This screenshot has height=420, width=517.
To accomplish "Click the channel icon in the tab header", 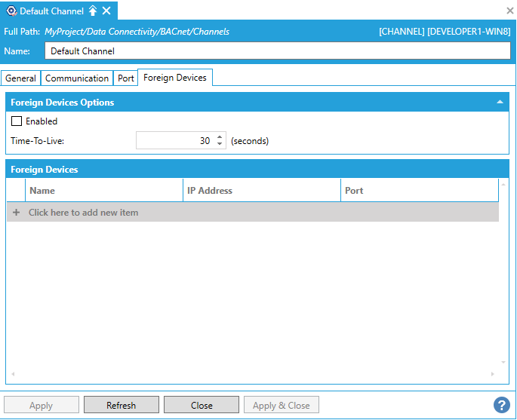I will [11, 11].
